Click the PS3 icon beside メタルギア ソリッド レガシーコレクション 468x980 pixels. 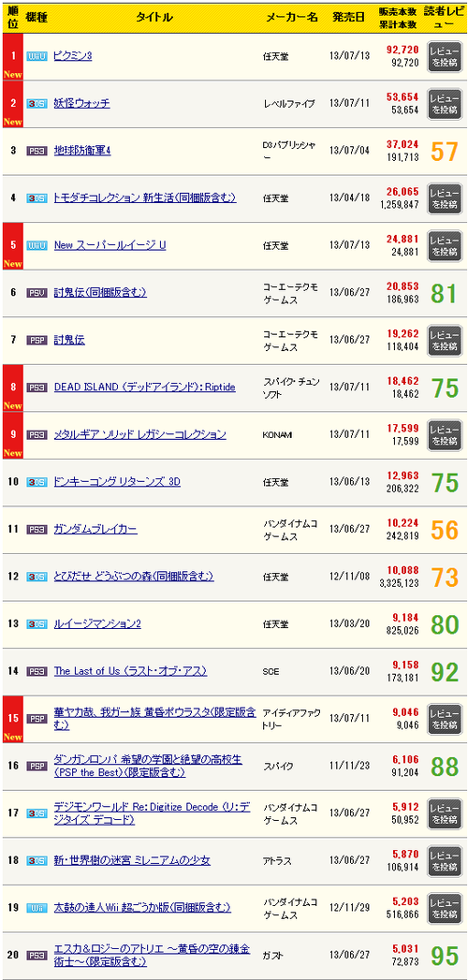click(x=37, y=434)
